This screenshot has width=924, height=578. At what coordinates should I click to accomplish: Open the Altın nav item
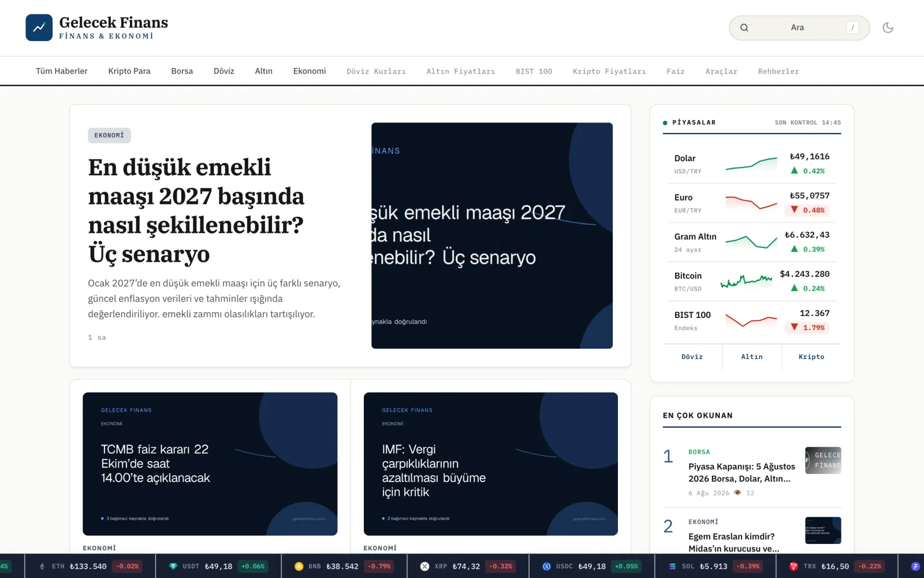coord(263,71)
